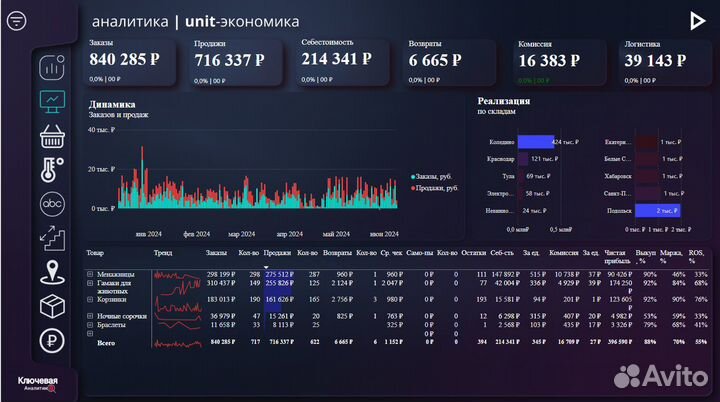The height and width of the screenshot is (402, 720).
Task: Open the ABC analysis icon
Action: pos(52,203)
